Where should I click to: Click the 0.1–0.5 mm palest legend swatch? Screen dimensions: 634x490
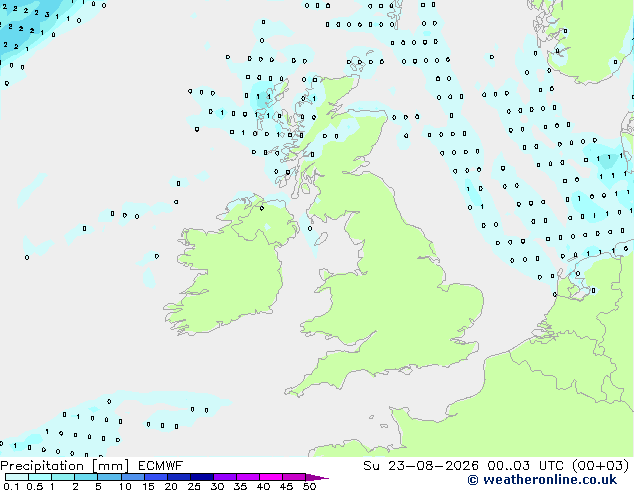(17, 477)
